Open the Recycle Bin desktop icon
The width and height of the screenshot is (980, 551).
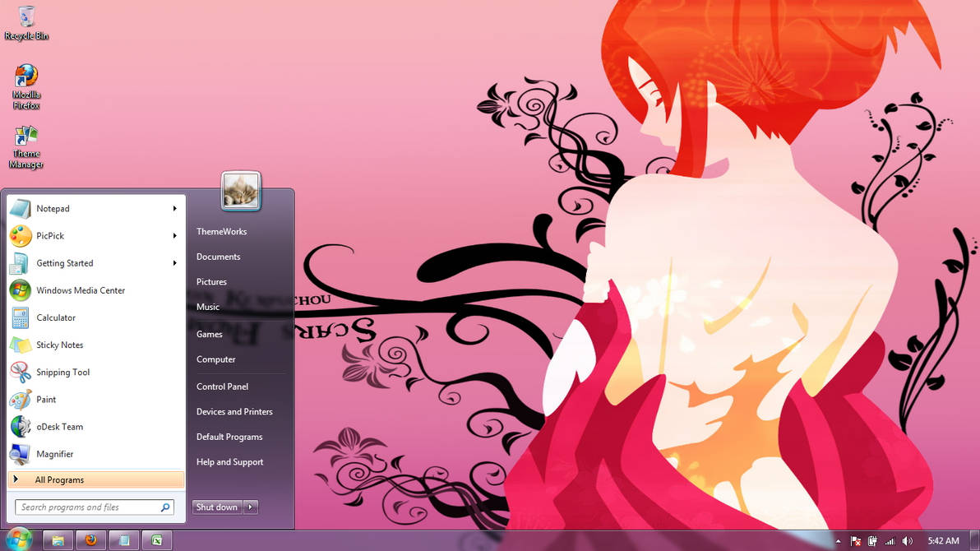(x=26, y=22)
